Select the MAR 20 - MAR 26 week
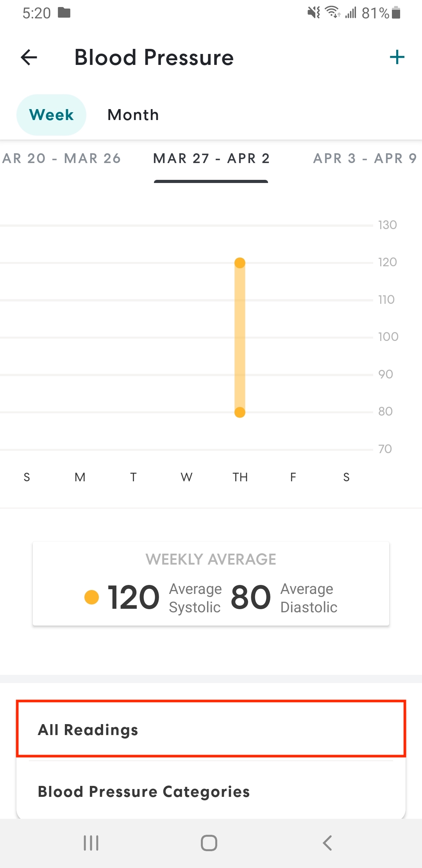This screenshot has width=422, height=868. click(x=61, y=158)
